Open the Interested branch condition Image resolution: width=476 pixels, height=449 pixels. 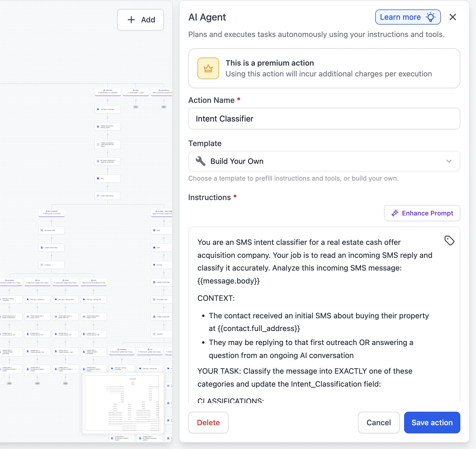pyautogui.click(x=108, y=92)
